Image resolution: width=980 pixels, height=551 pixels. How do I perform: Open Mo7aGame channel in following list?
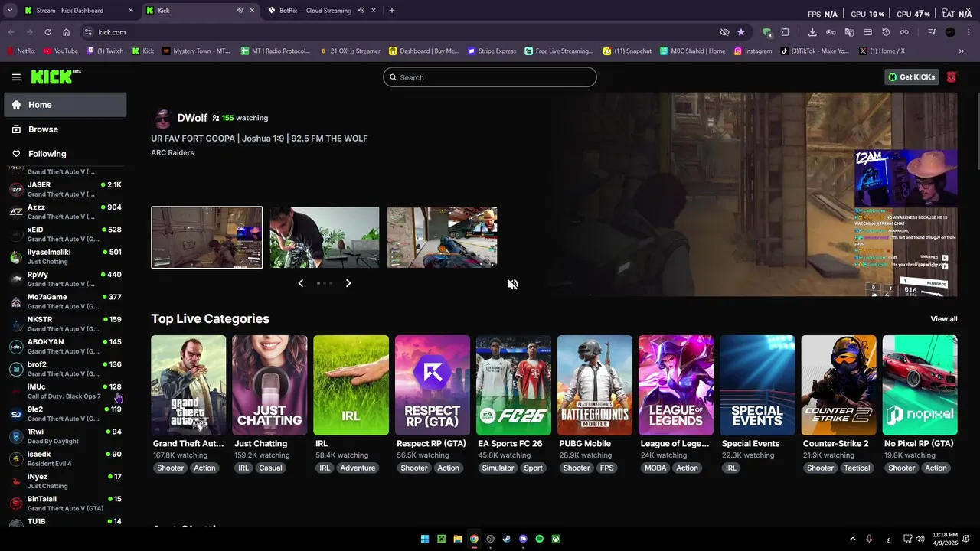coord(65,302)
